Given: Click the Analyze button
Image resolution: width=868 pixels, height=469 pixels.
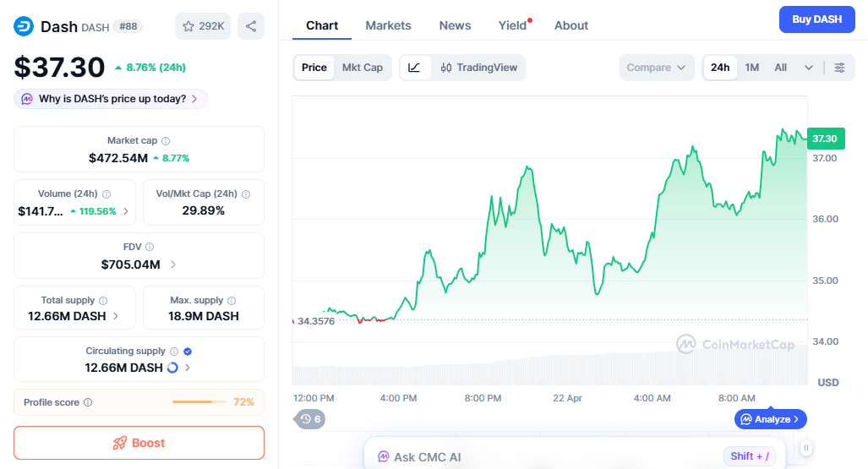Looking at the screenshot, I should pos(770,419).
